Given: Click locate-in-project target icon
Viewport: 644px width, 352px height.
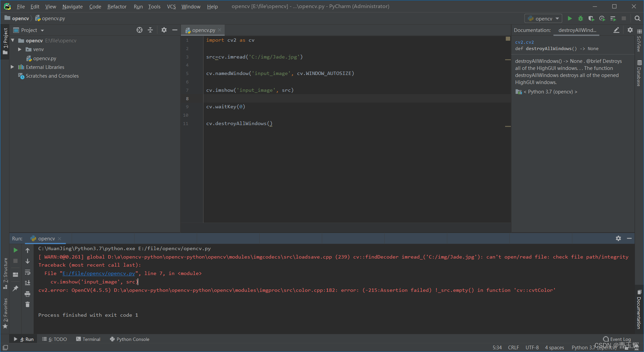Looking at the screenshot, I should click(x=140, y=30).
